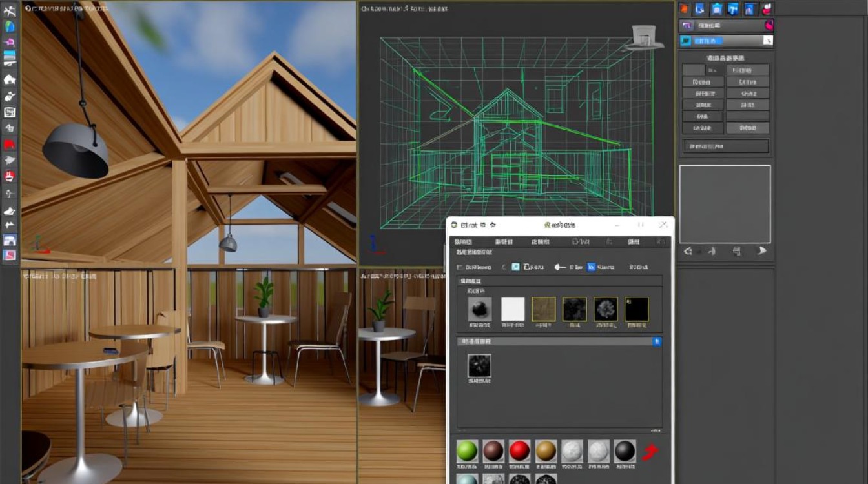Select the magenta arrow tool in left toolbar
868x484 pixels.
(x=10, y=43)
